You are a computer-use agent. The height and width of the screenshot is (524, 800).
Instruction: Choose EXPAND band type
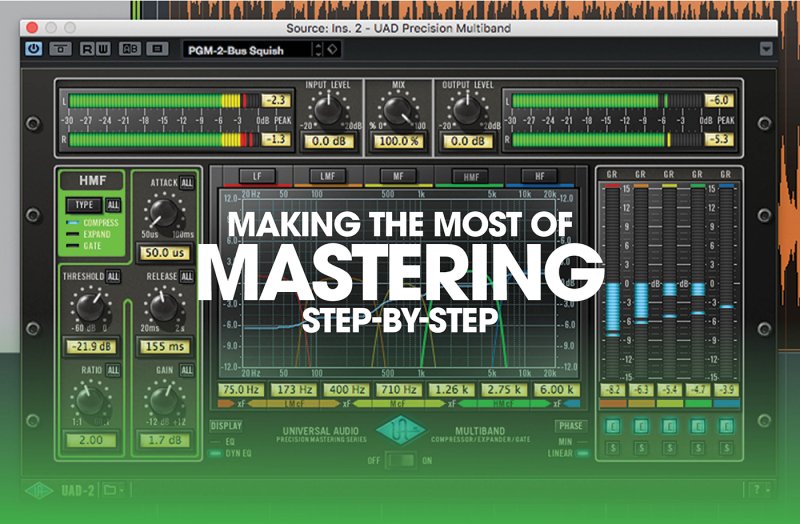point(89,234)
